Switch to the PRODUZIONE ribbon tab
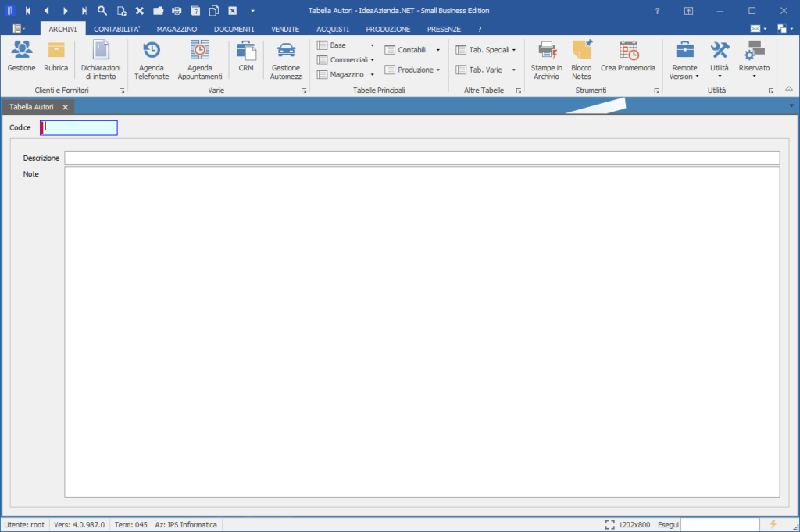The height and width of the screenshot is (532, 800). point(387,29)
